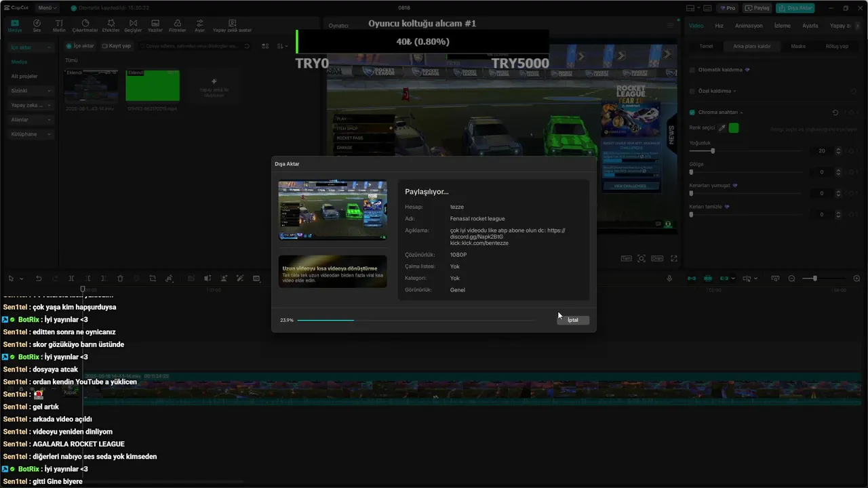This screenshot has height=488, width=868.
Task: Cancel the export with İptal button
Action: coord(573,320)
